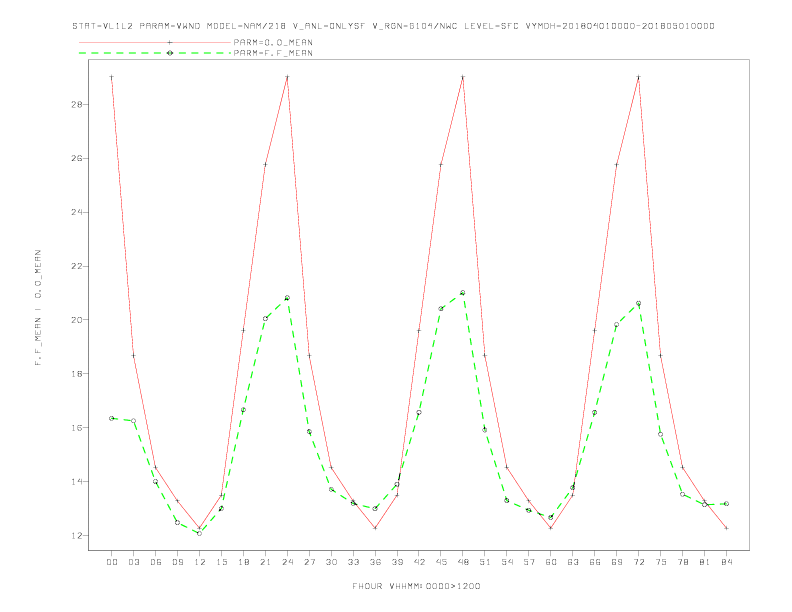The width and height of the screenshot is (792, 612).
Task: Click x-axis tick label 09
Action: click(177, 562)
